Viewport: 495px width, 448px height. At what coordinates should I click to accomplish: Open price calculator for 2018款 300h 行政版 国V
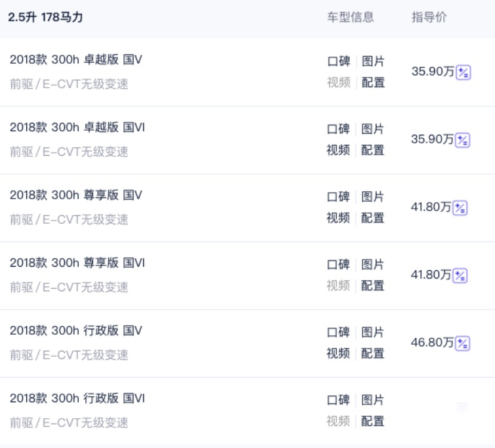tap(462, 344)
